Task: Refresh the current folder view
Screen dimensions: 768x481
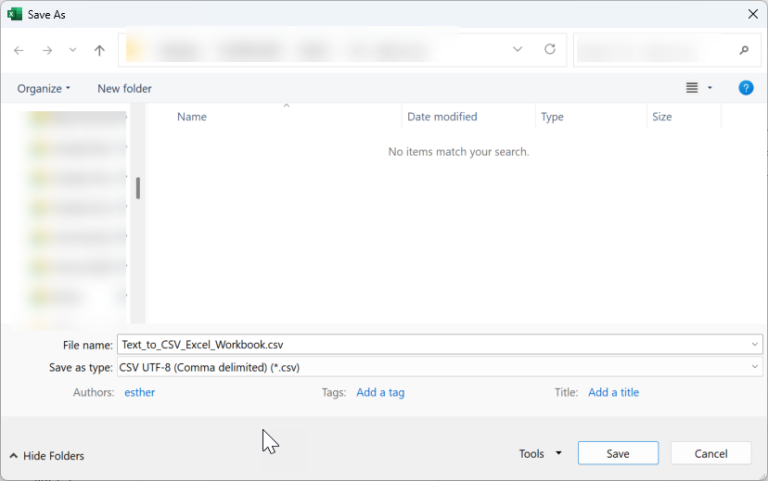Action: click(549, 49)
